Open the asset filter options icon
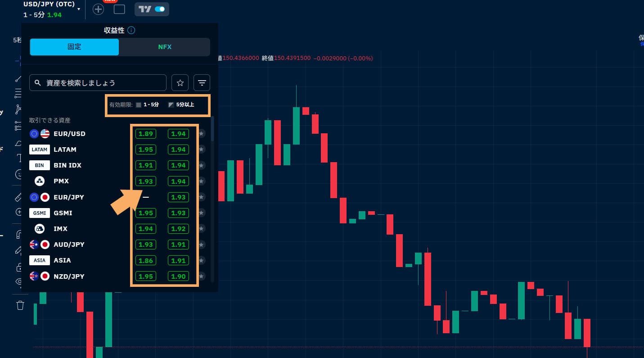This screenshot has width=644, height=358. pos(202,83)
